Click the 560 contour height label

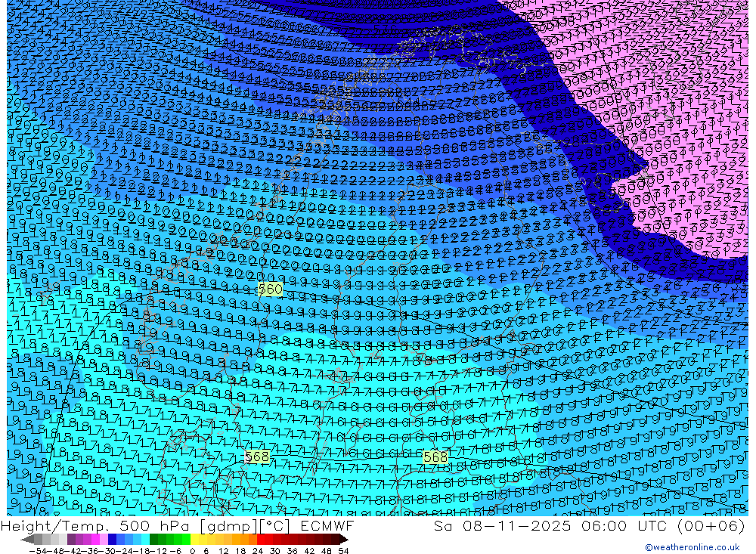270,289
